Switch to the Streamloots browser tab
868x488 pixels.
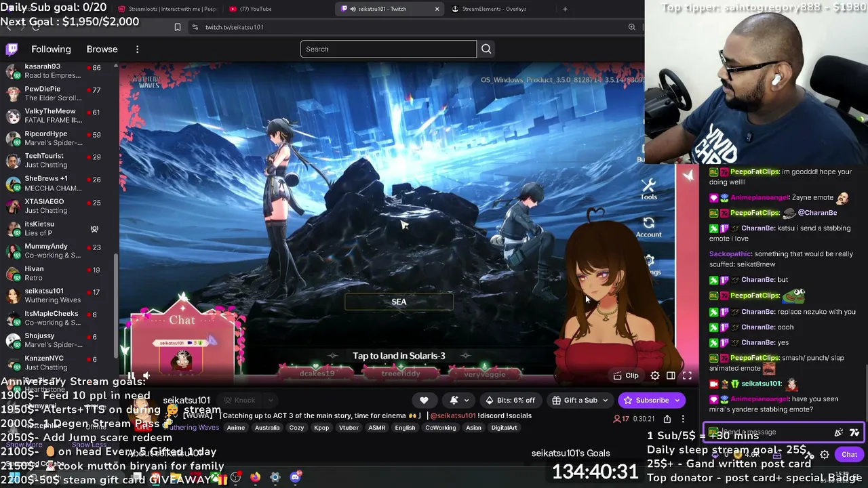tap(166, 9)
